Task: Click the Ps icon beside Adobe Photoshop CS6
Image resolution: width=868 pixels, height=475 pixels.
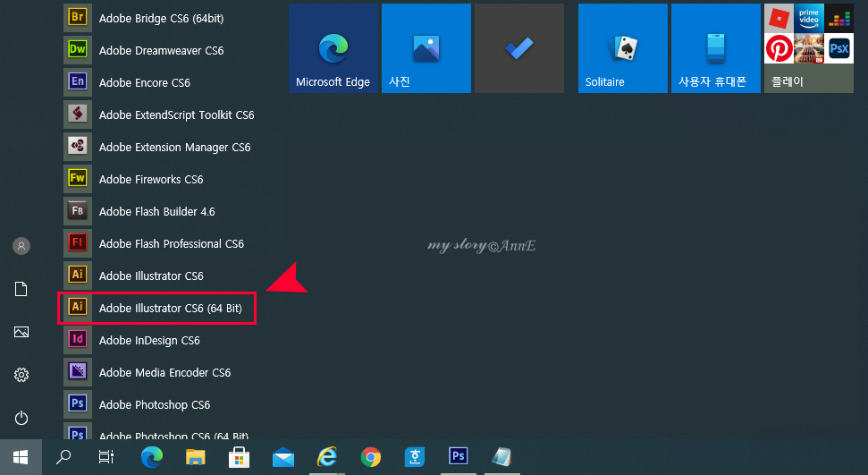Action: click(x=78, y=403)
